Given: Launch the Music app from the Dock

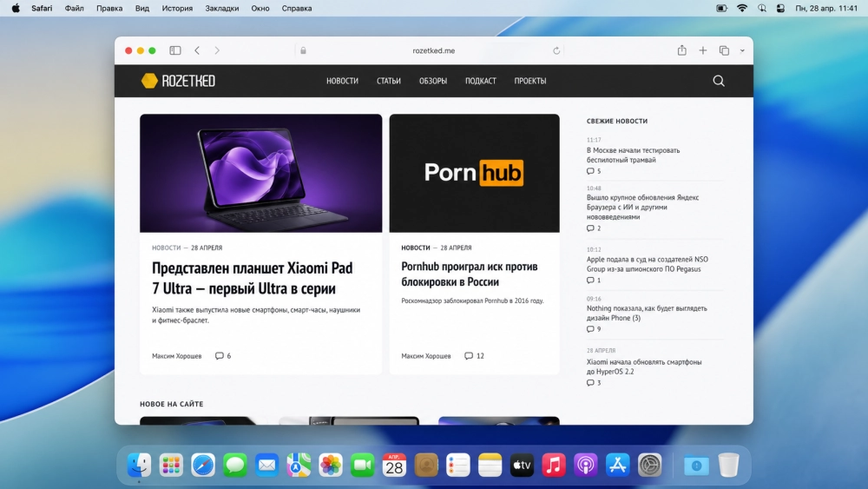Looking at the screenshot, I should point(554,466).
